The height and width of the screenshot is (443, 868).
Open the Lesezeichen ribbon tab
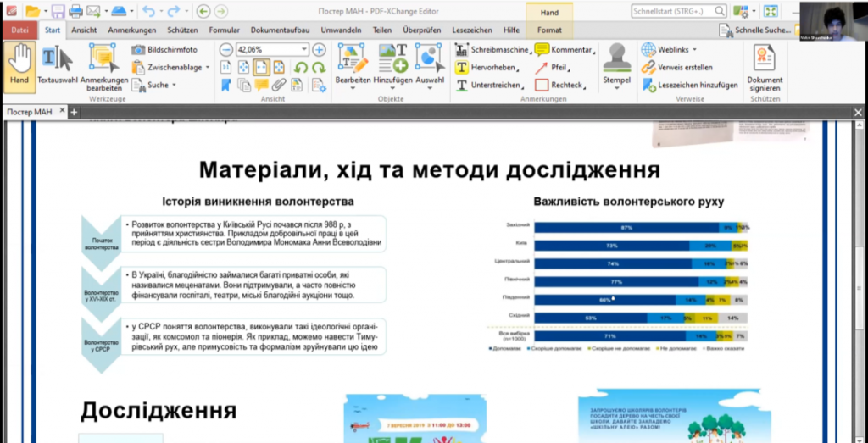point(472,30)
